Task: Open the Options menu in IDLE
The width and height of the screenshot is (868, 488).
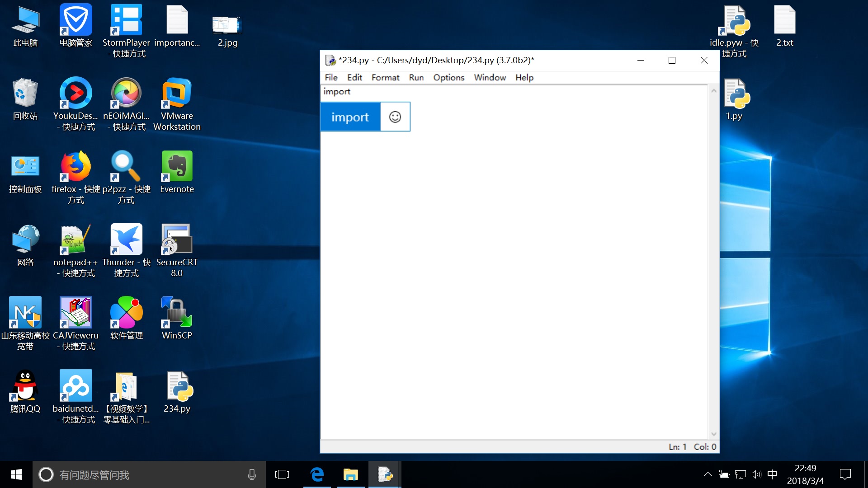Action: coord(448,78)
